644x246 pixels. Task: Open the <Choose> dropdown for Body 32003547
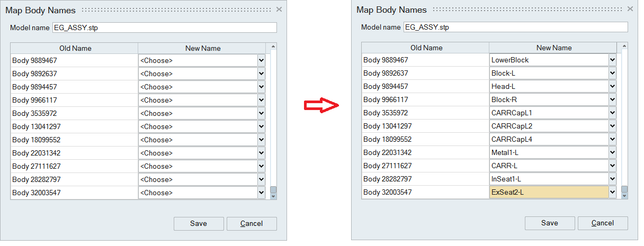(x=261, y=193)
